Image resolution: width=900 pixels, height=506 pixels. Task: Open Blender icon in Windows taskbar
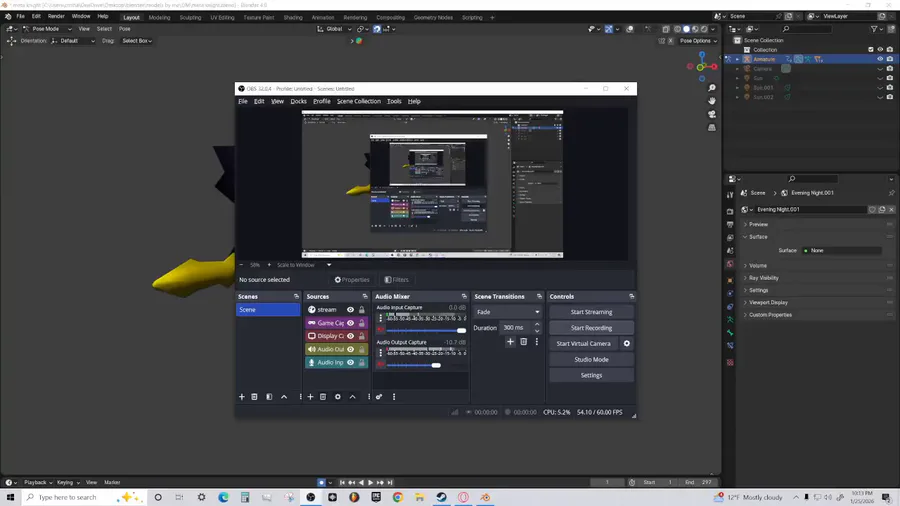click(x=485, y=497)
